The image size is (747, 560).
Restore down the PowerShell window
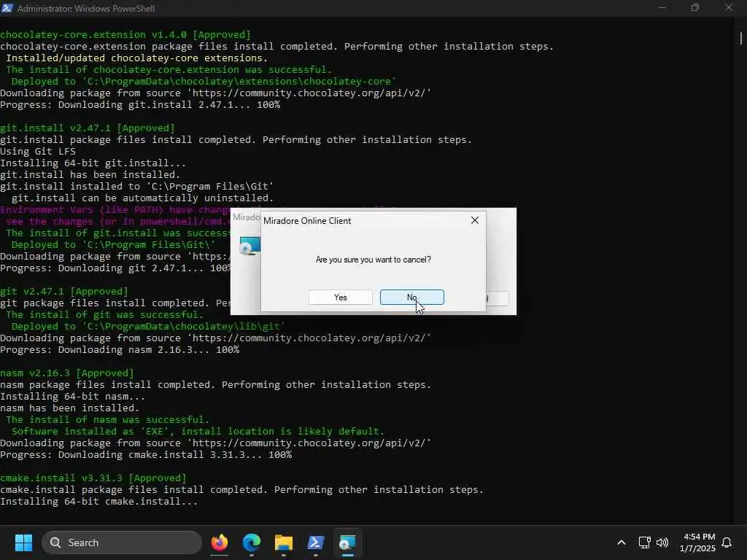click(x=695, y=8)
